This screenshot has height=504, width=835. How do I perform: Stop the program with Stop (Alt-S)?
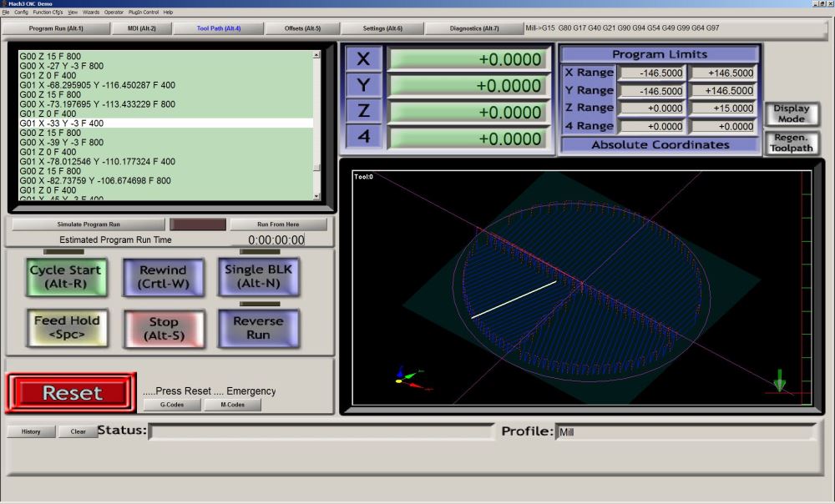[x=164, y=329]
